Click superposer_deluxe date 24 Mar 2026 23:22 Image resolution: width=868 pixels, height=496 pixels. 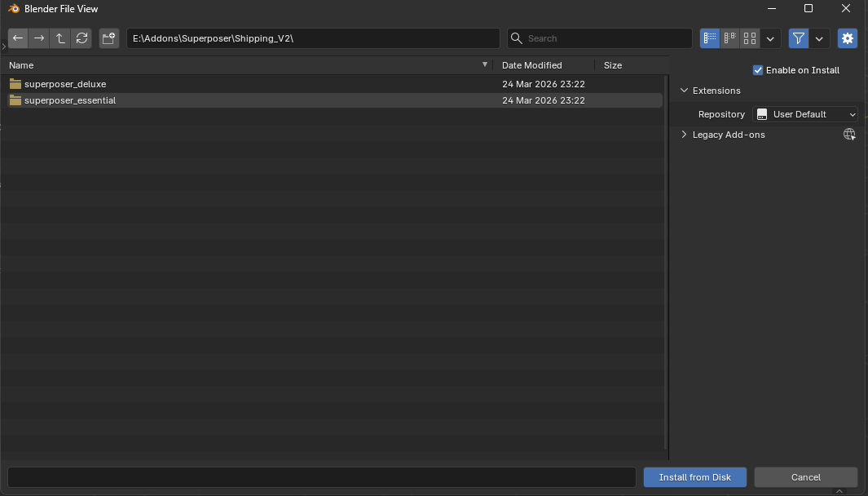click(x=543, y=84)
